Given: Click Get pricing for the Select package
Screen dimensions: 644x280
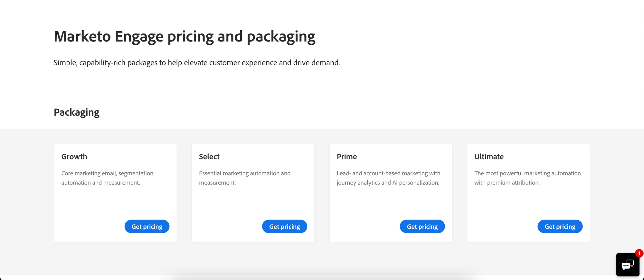Looking at the screenshot, I should 284,226.
